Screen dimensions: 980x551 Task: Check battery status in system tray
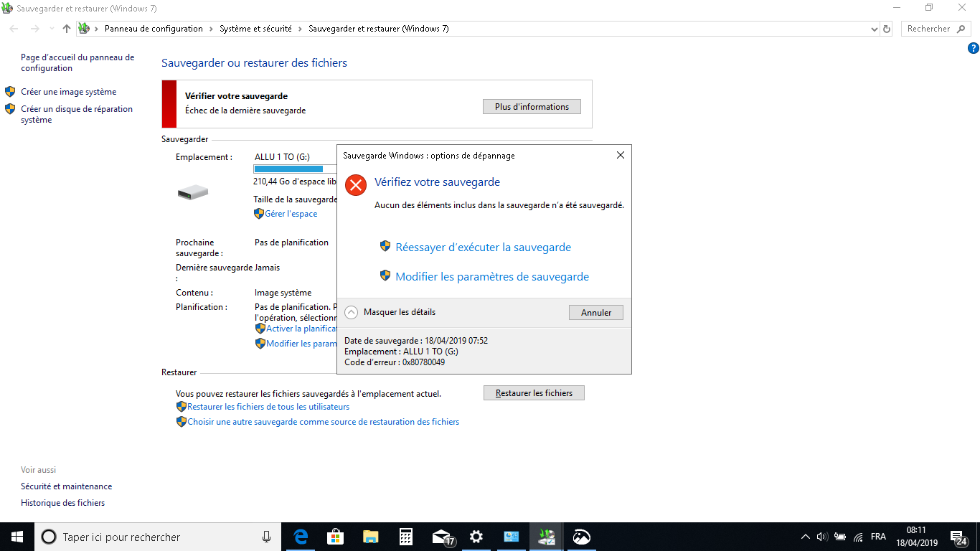pos(839,537)
